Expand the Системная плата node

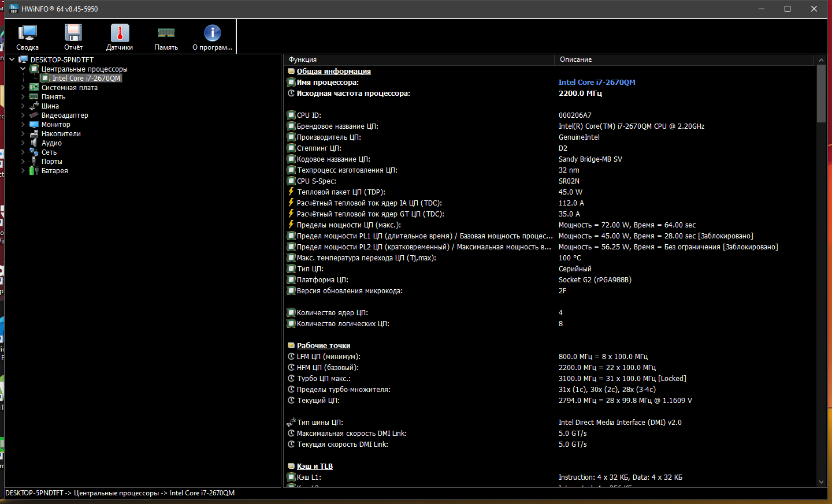tap(23, 88)
